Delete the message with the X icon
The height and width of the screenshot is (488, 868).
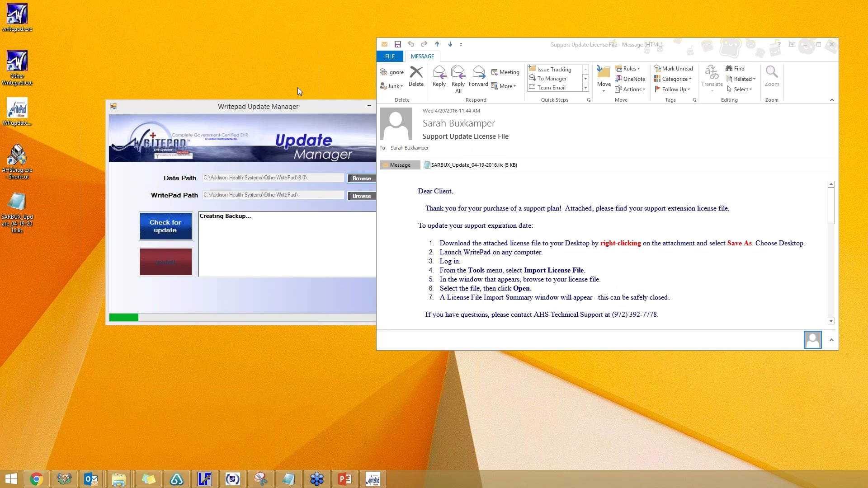pyautogui.click(x=416, y=76)
